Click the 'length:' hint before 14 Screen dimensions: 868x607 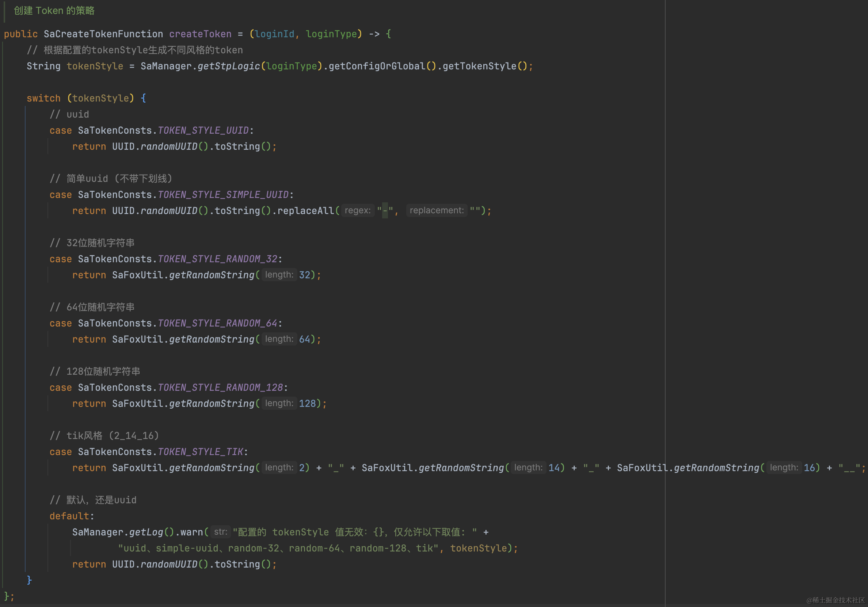(x=528, y=467)
